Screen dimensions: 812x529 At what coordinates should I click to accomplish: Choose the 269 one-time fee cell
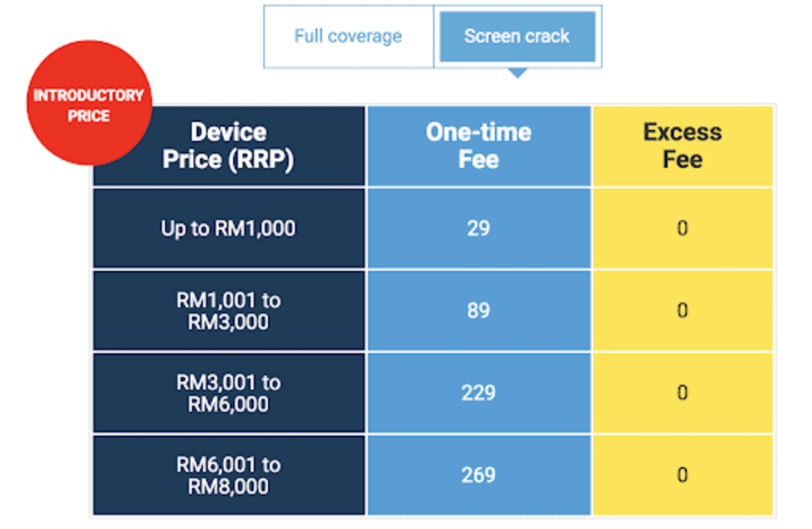point(479,475)
